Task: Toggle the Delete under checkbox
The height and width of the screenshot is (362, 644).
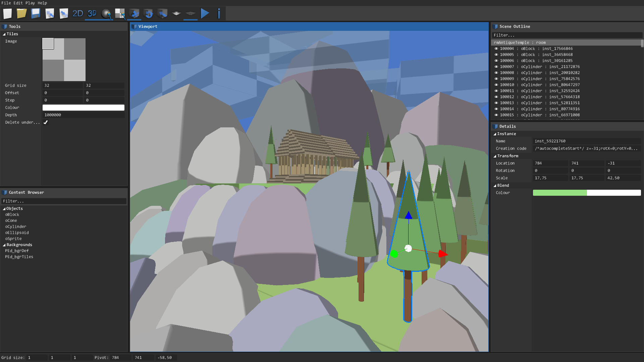Action: 46,122
